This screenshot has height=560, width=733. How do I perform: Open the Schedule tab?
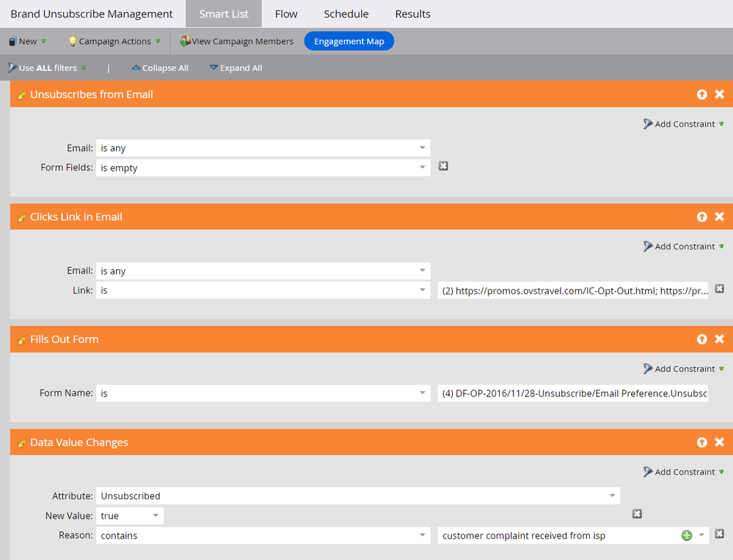346,14
